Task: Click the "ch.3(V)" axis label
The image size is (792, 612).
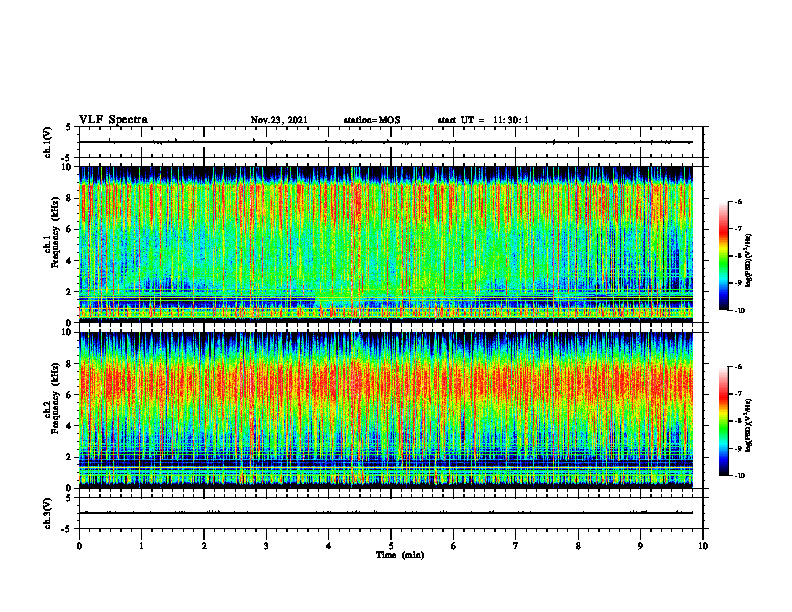Action: (x=48, y=513)
